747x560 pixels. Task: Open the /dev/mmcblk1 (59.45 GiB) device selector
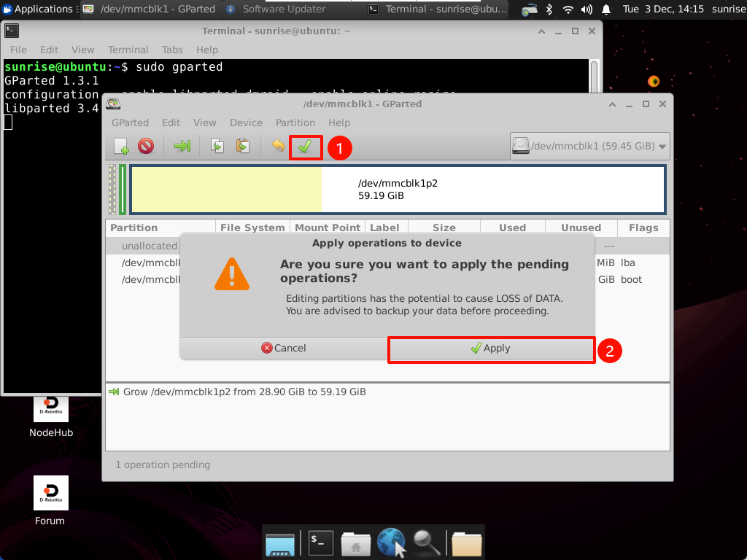(x=589, y=146)
